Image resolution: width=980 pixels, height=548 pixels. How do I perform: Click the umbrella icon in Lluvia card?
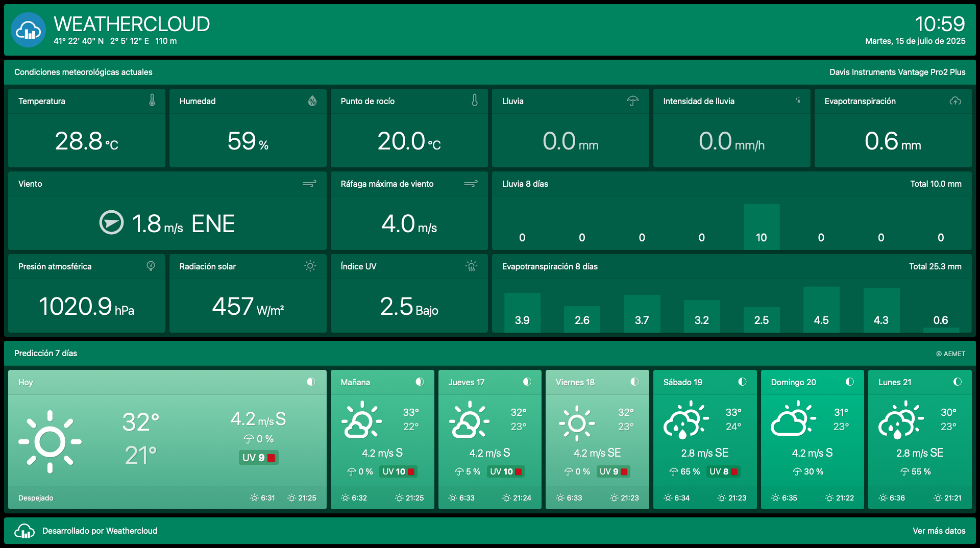coord(633,101)
